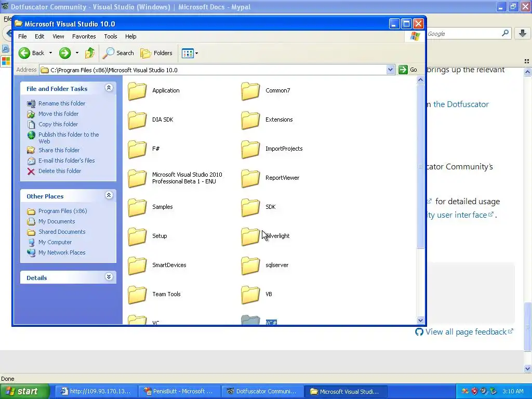Switch to PenisButt - Microsoft taskbar item
Viewport: 532px width, 399px height.
[x=179, y=391]
